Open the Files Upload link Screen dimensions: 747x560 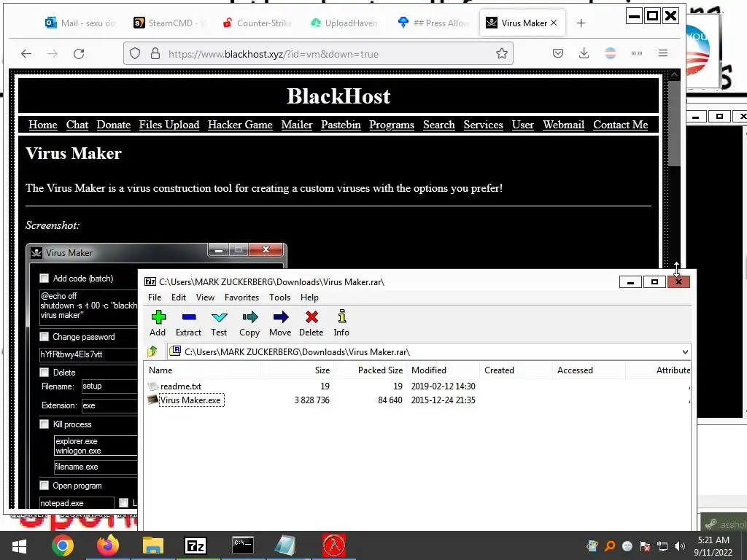tap(169, 125)
